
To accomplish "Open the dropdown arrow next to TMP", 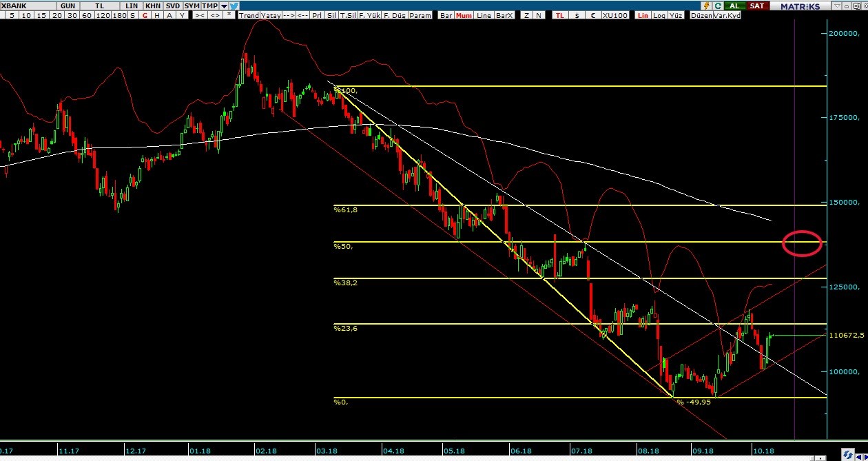I will [224, 6].
